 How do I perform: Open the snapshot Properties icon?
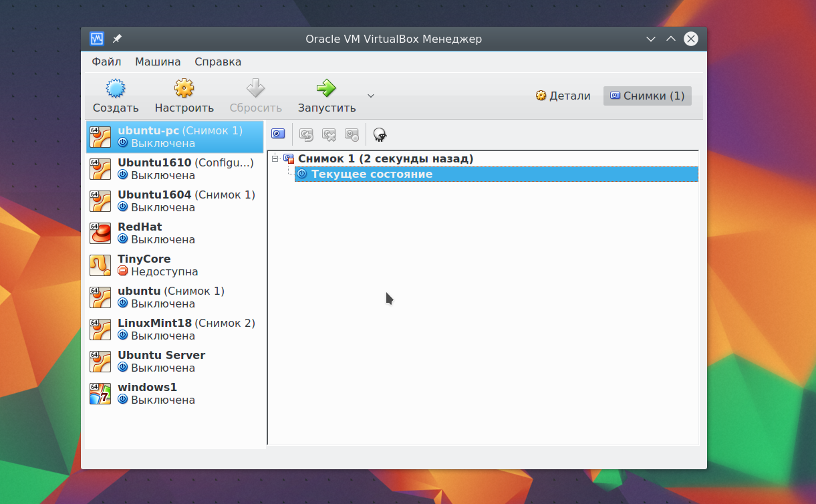(350, 134)
